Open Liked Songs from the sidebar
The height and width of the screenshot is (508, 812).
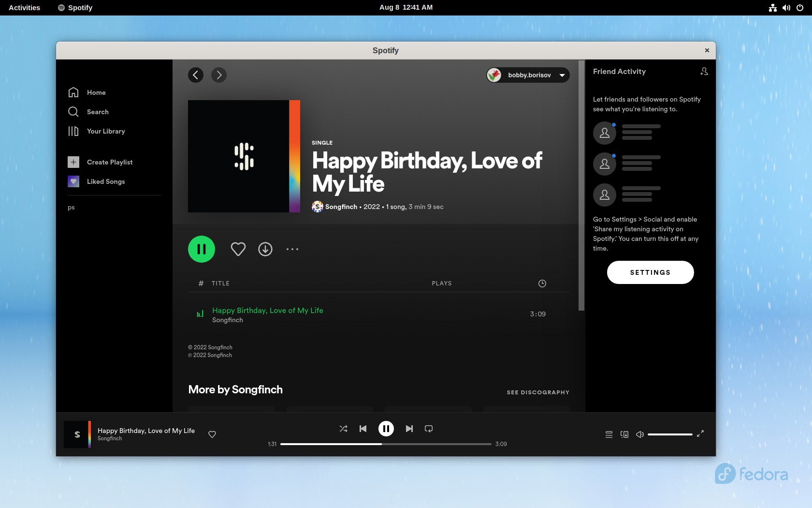click(x=73, y=181)
